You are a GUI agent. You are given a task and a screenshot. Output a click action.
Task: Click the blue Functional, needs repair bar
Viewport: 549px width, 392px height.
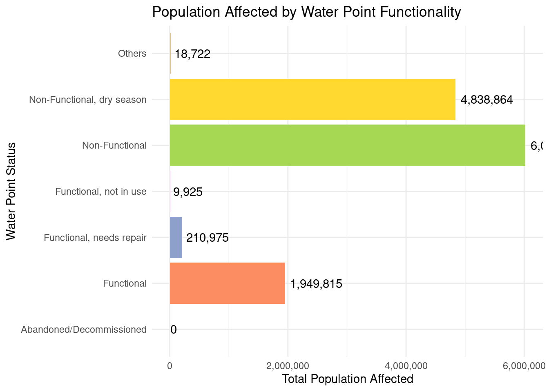176,237
